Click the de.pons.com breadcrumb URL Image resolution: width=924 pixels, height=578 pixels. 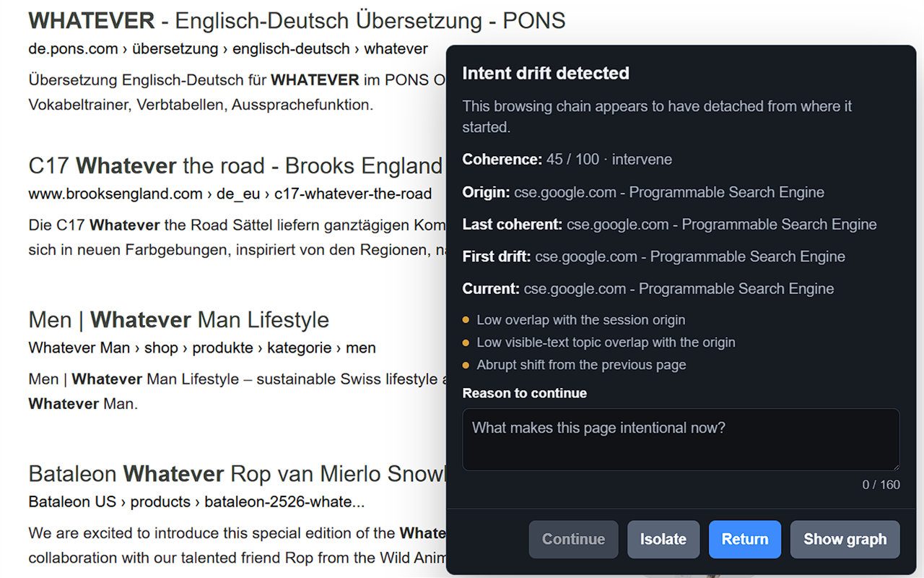[x=228, y=49]
